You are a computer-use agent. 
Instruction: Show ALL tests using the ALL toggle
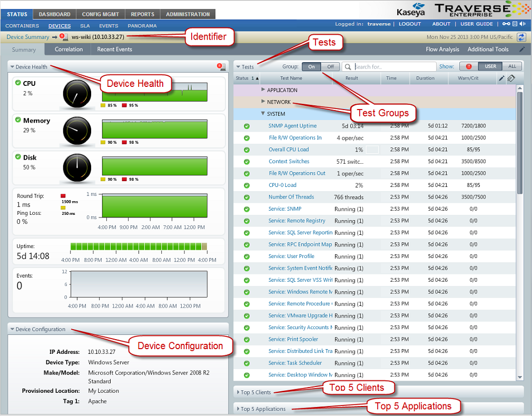tap(512, 67)
